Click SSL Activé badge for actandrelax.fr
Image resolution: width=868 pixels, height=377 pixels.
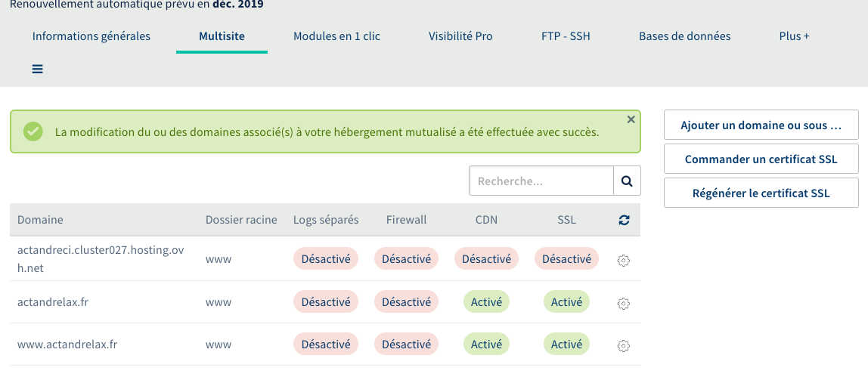point(566,302)
